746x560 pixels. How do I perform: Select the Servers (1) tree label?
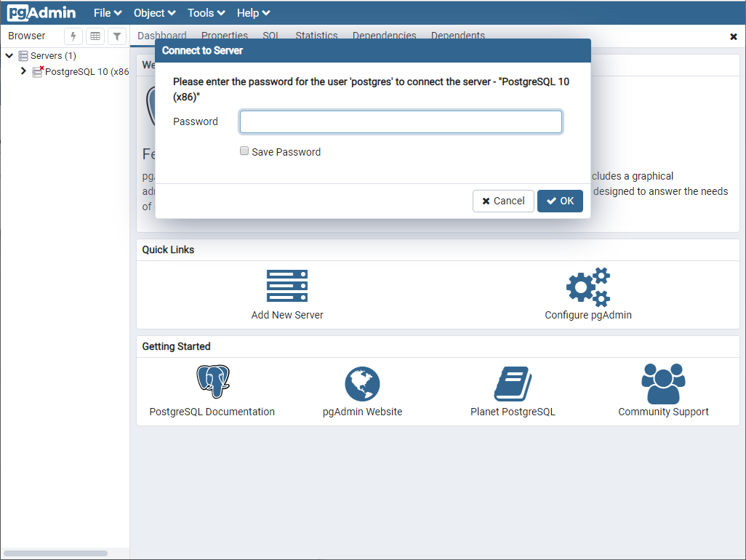point(53,56)
